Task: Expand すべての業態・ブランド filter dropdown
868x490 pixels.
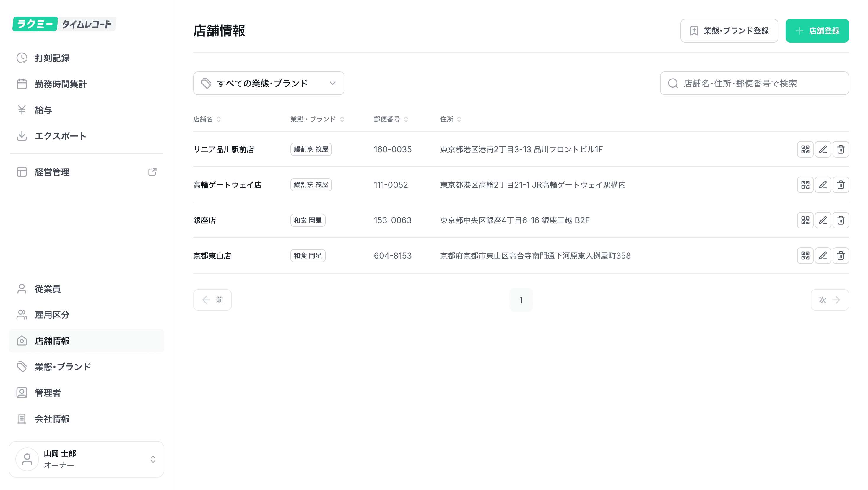Action: [x=268, y=83]
